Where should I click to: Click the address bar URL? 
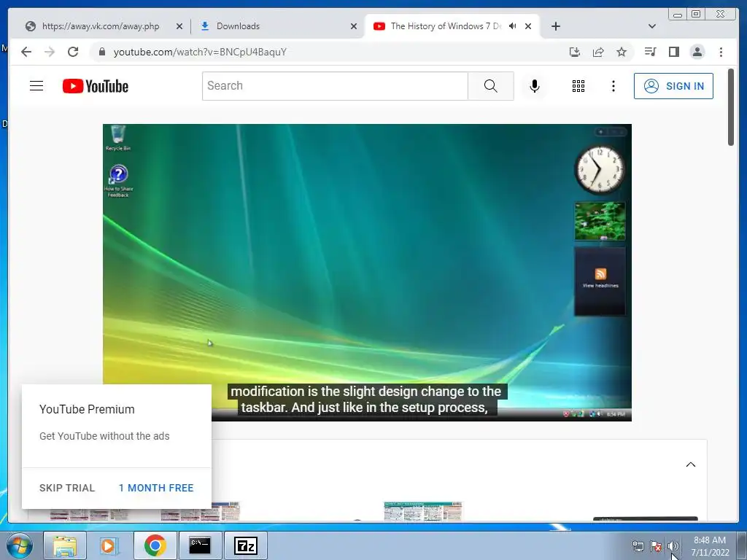[x=200, y=52]
